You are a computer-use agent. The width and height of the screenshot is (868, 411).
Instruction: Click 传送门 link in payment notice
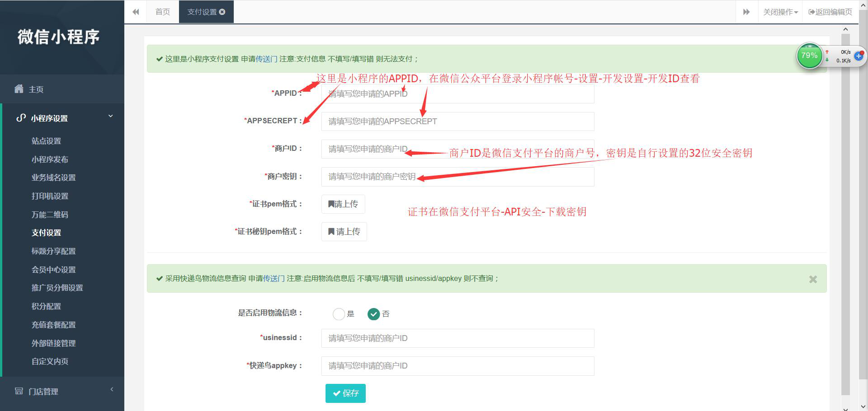pos(267,59)
